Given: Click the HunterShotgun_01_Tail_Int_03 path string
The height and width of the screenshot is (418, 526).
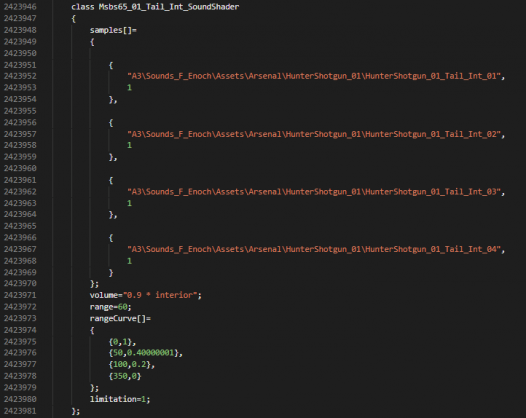Looking at the screenshot, I should [316, 192].
